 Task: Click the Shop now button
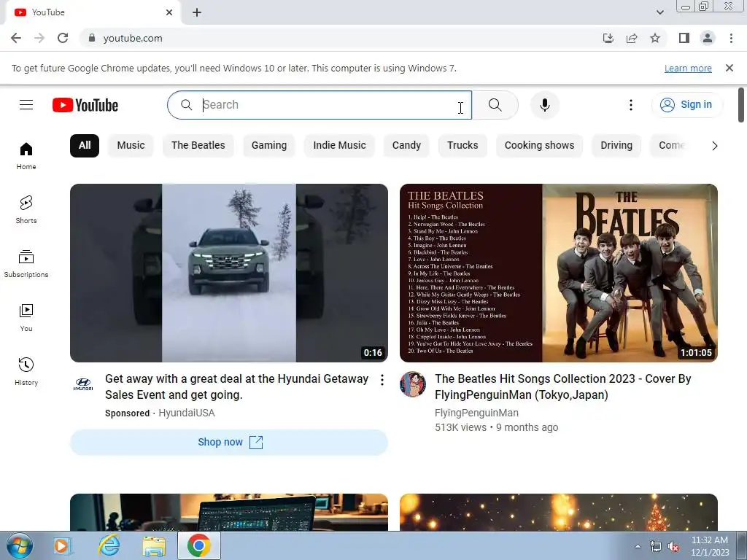[x=229, y=443]
